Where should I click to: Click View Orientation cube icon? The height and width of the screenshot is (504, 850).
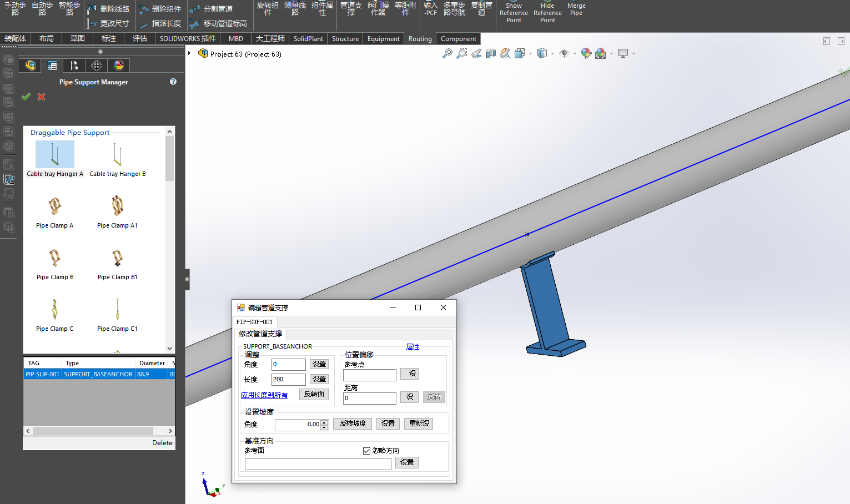click(520, 53)
